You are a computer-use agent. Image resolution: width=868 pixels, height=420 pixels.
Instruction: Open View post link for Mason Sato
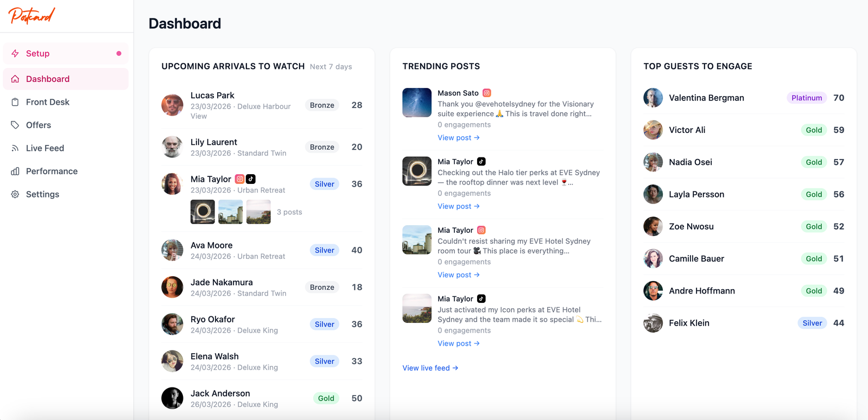pyautogui.click(x=459, y=138)
